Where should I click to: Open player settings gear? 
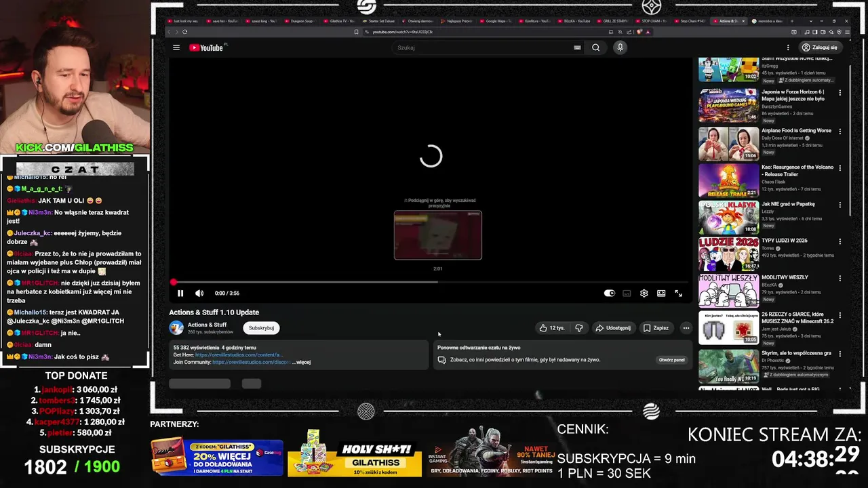644,293
